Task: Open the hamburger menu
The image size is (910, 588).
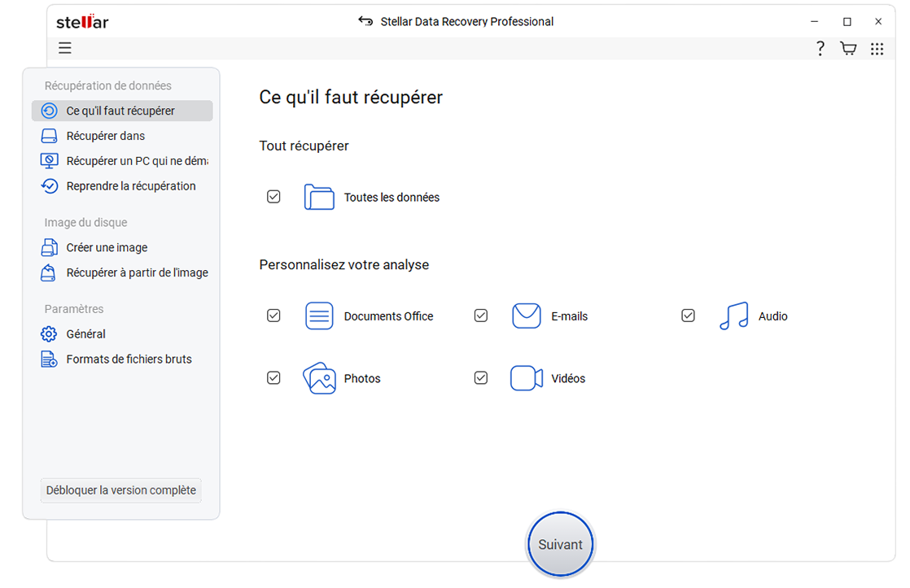Action: pyautogui.click(x=64, y=48)
